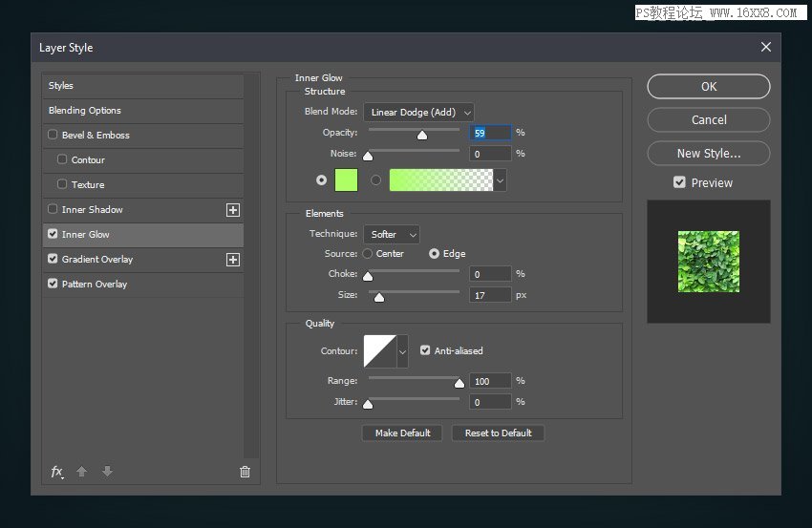Image resolution: width=812 pixels, height=528 pixels.
Task: Select the Center source radio button
Action: 367,254
